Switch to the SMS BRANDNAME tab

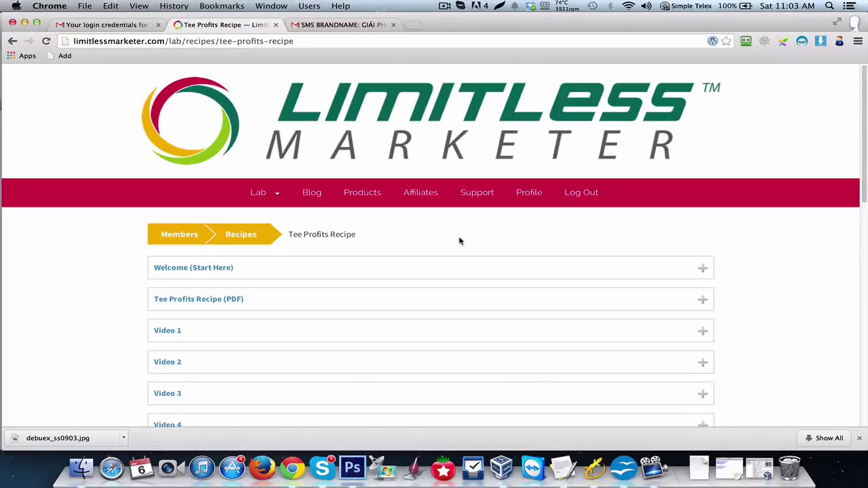click(343, 24)
